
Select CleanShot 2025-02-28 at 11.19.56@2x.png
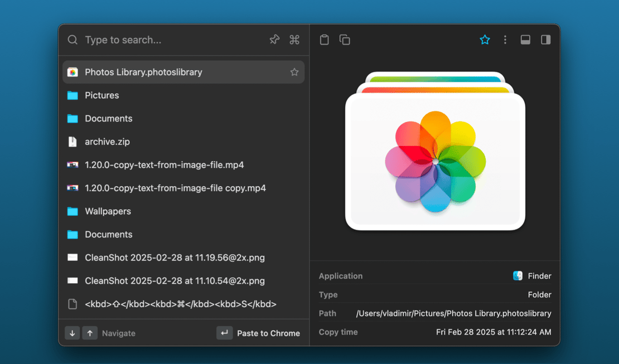coord(183,258)
